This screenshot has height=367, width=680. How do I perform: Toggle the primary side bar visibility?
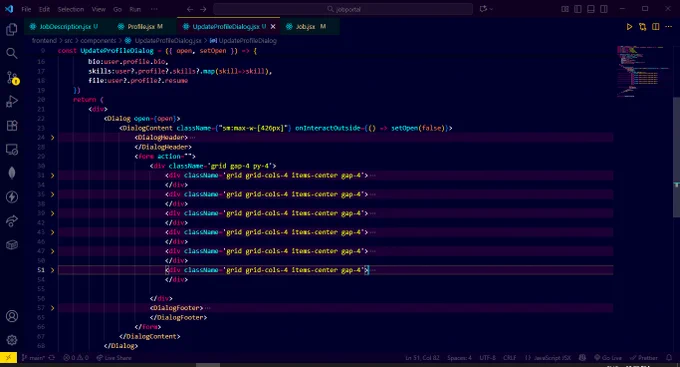pyautogui.click(x=578, y=9)
